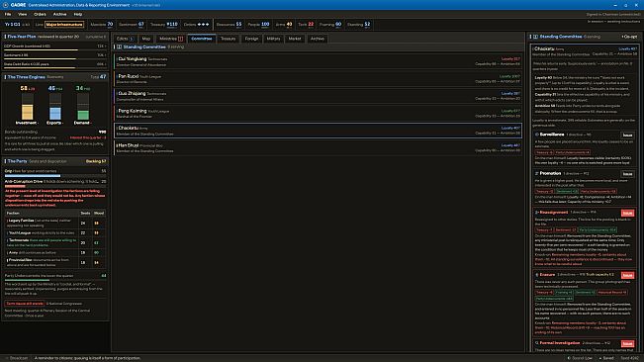The height and width of the screenshot is (362, 644).
Task: Click the Demand engine bar
Action: click(x=83, y=106)
